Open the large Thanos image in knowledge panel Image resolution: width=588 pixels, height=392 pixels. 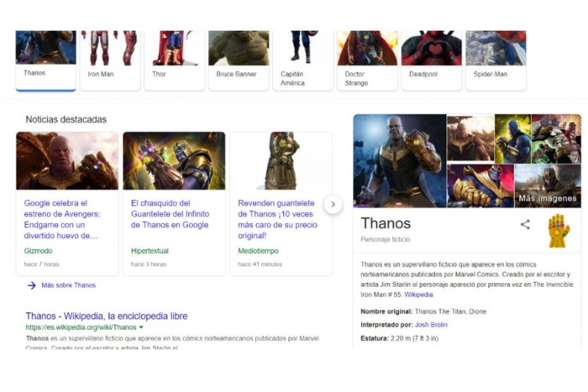tap(399, 161)
